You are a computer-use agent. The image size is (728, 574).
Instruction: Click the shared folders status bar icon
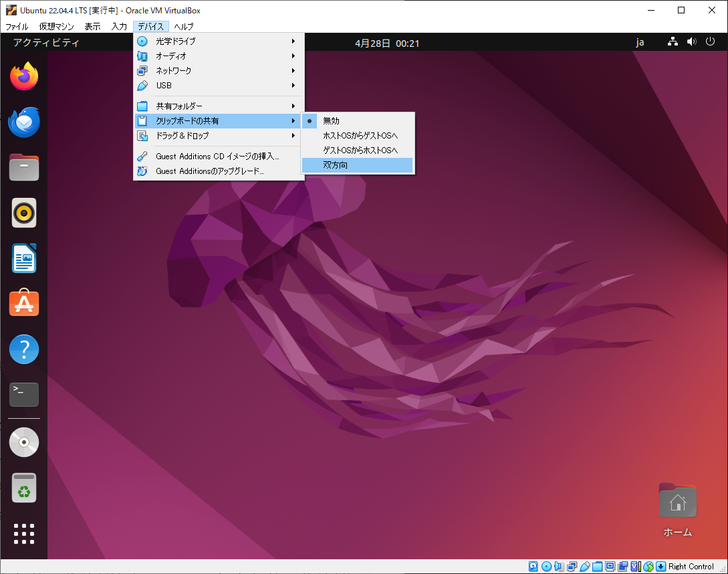pos(598,566)
